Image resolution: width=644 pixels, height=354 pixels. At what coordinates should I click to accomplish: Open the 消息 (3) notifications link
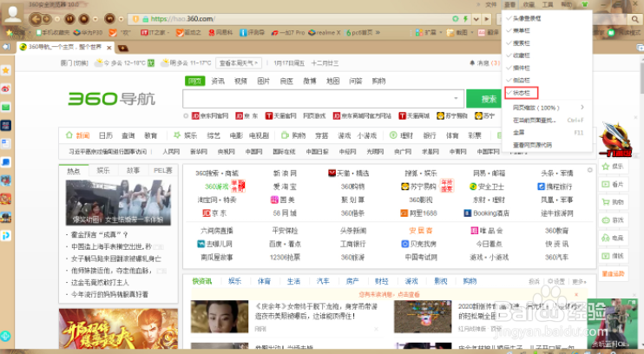484,63
